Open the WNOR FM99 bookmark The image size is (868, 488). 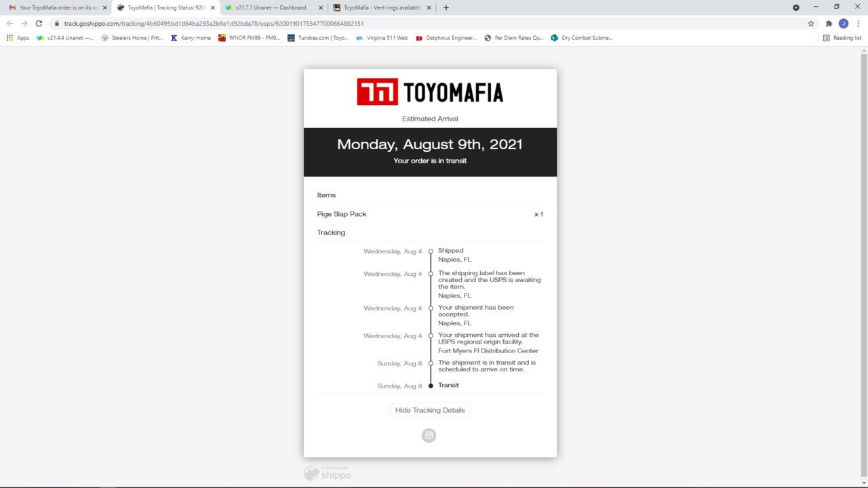pos(249,38)
